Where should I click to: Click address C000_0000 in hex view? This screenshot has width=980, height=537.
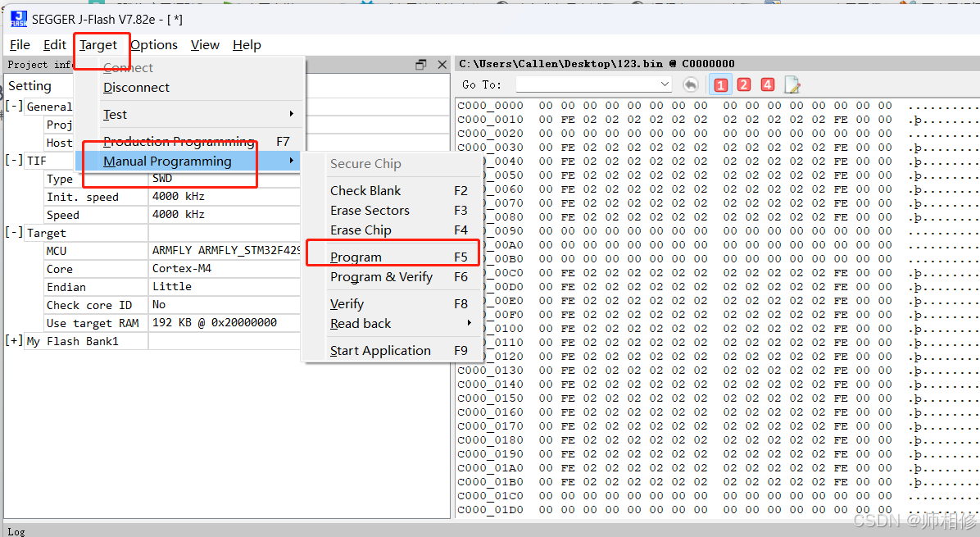491,106
